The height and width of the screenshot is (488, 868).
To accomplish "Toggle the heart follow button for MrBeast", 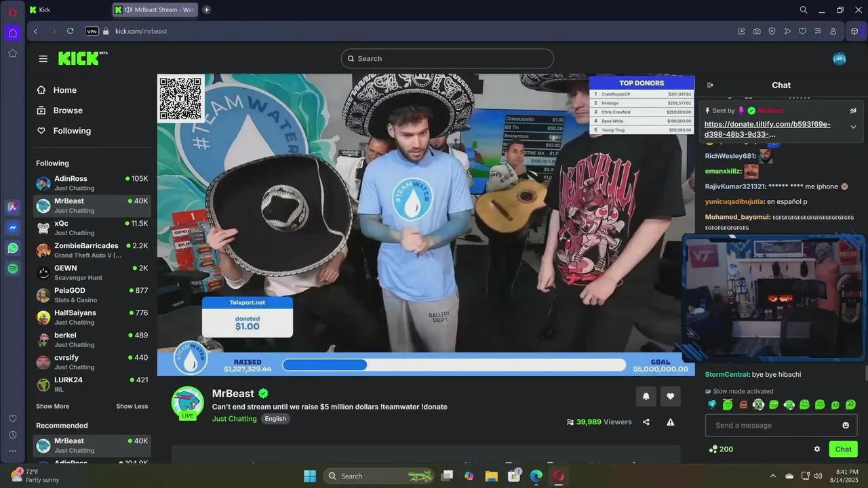I will pyautogui.click(x=671, y=396).
